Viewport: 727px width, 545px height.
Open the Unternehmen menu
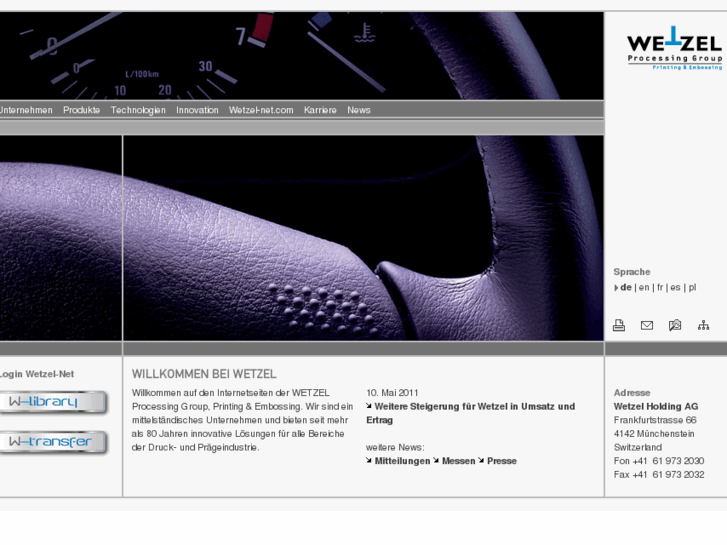26,110
